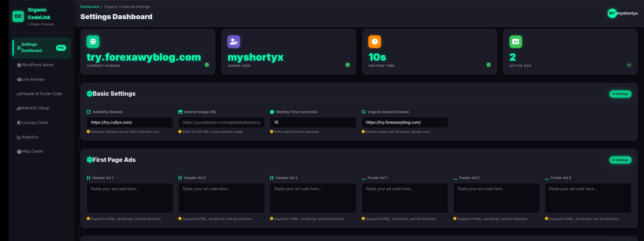Click the purple admin user icon
This screenshot has height=241, width=644.
click(234, 42)
